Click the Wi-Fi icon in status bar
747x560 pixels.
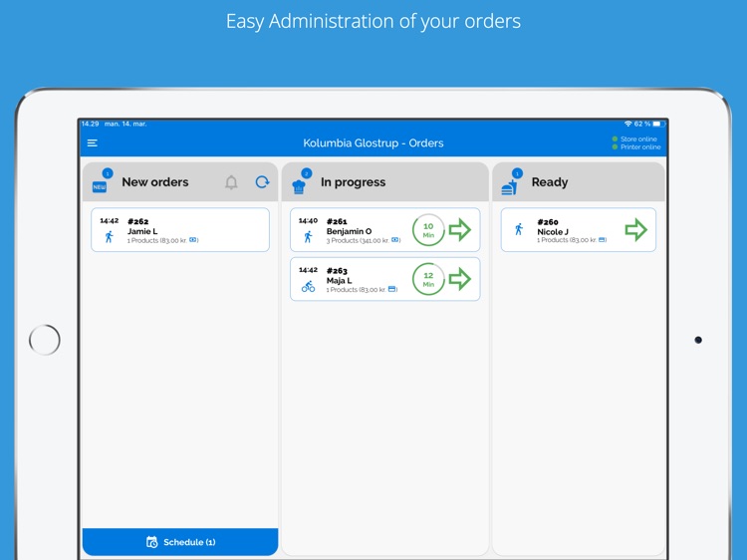click(627, 124)
